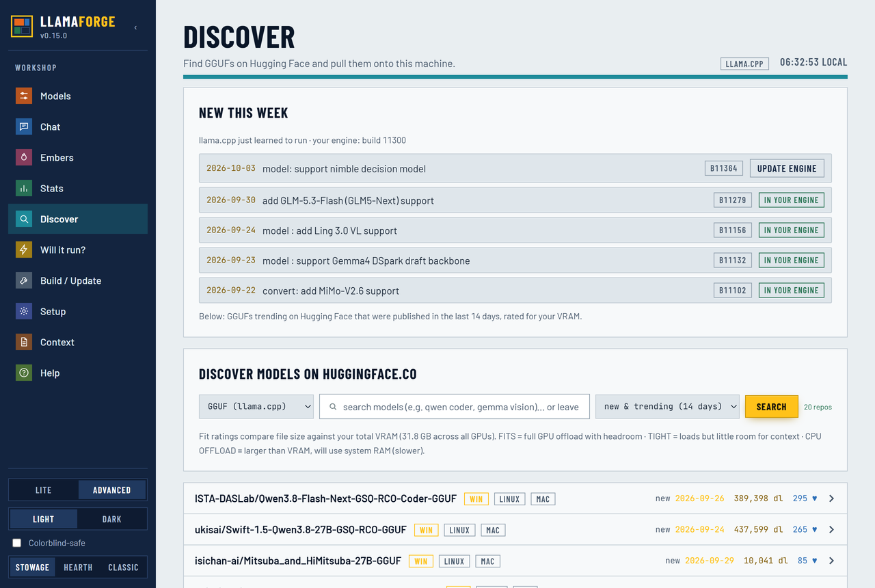Click the search magnifier icon in the search field
The image size is (875, 588).
tap(333, 407)
